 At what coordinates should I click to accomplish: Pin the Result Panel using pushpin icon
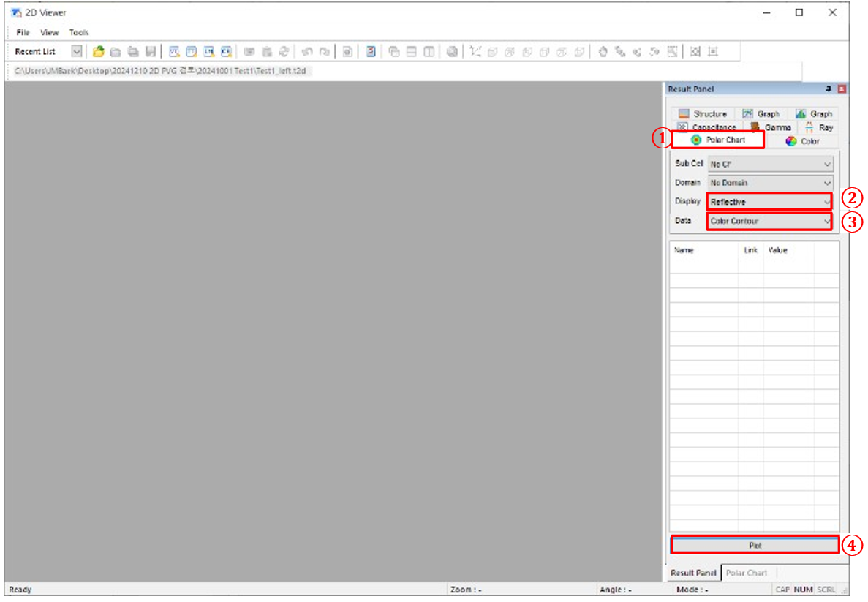coord(829,89)
